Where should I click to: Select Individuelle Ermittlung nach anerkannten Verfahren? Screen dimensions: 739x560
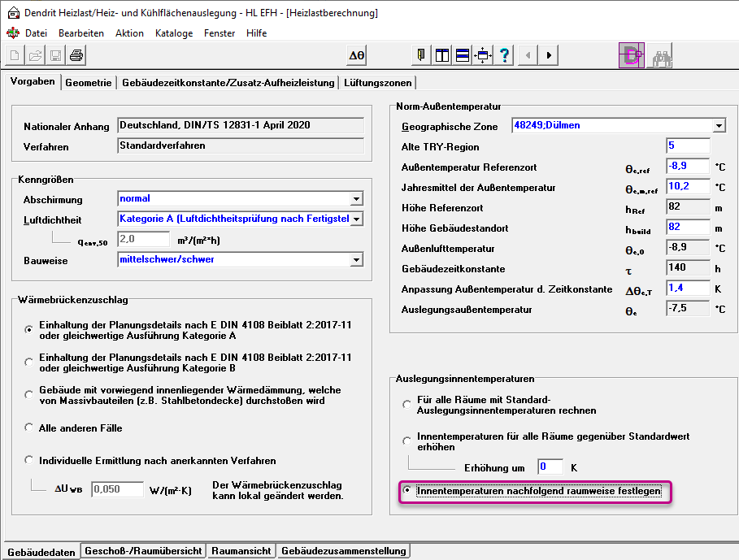[29, 460]
